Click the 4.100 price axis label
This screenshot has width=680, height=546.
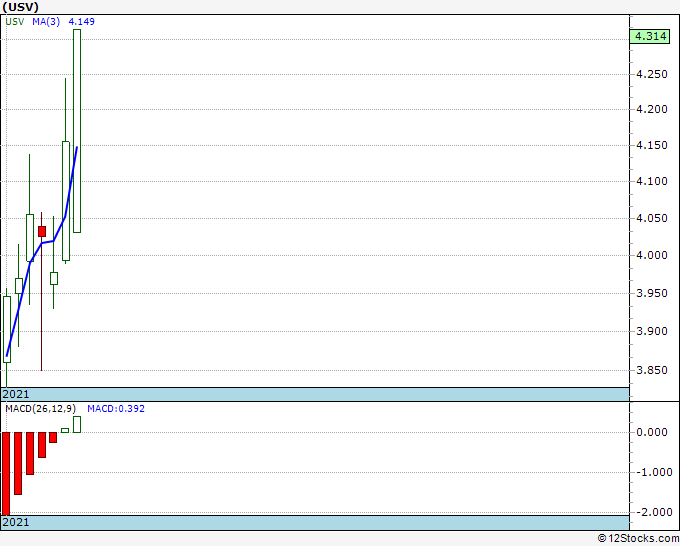coord(651,181)
